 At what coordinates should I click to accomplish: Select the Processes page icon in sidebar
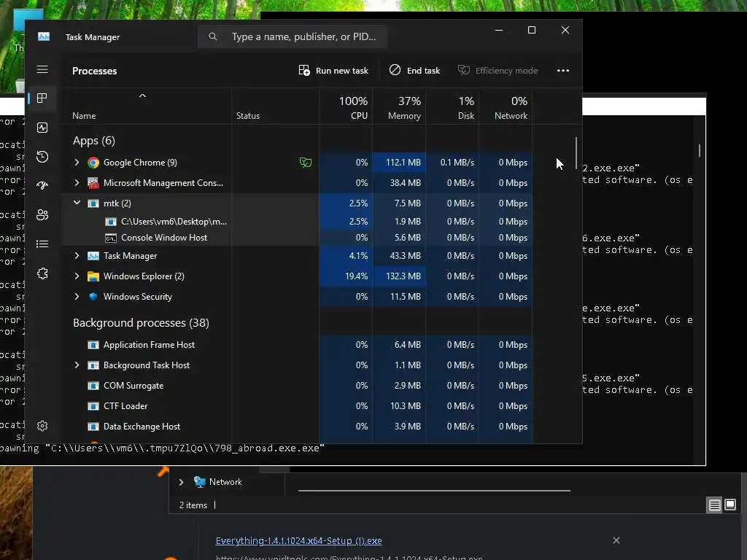(x=42, y=98)
